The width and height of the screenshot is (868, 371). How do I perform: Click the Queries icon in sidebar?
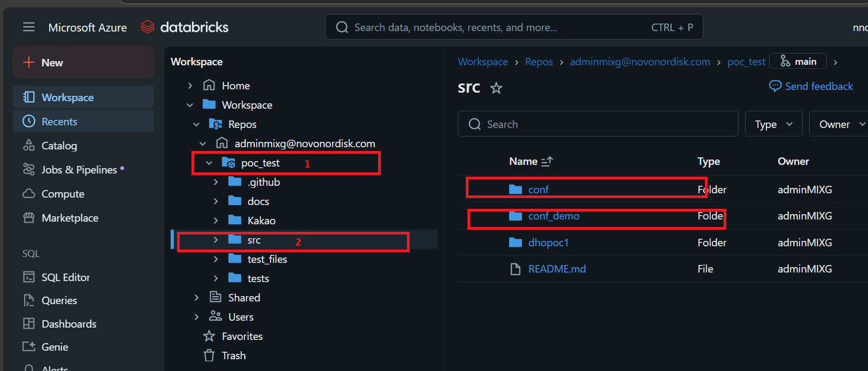tap(29, 300)
